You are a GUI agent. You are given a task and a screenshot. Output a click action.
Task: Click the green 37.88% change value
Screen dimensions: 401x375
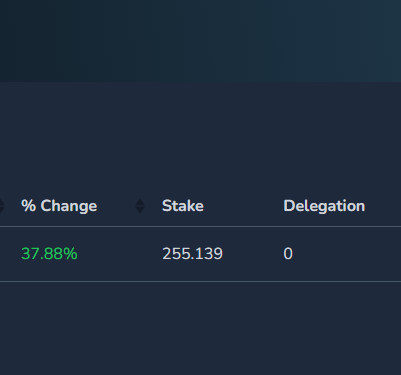tap(49, 254)
